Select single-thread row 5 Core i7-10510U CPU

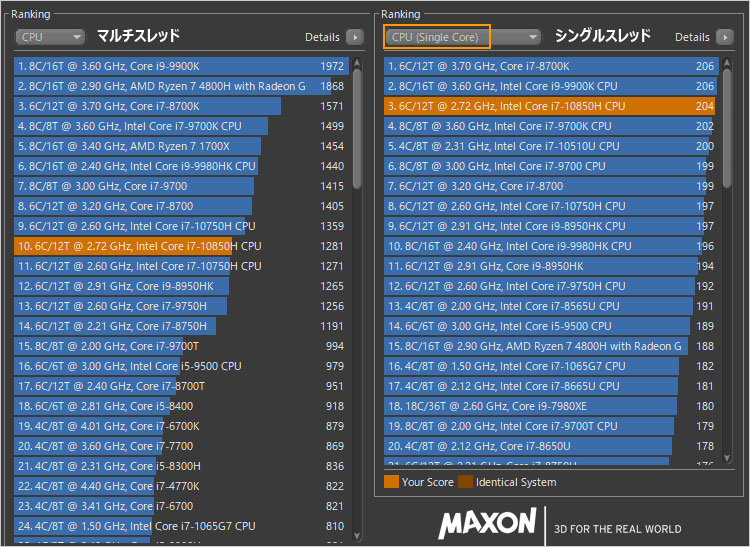[x=551, y=146]
